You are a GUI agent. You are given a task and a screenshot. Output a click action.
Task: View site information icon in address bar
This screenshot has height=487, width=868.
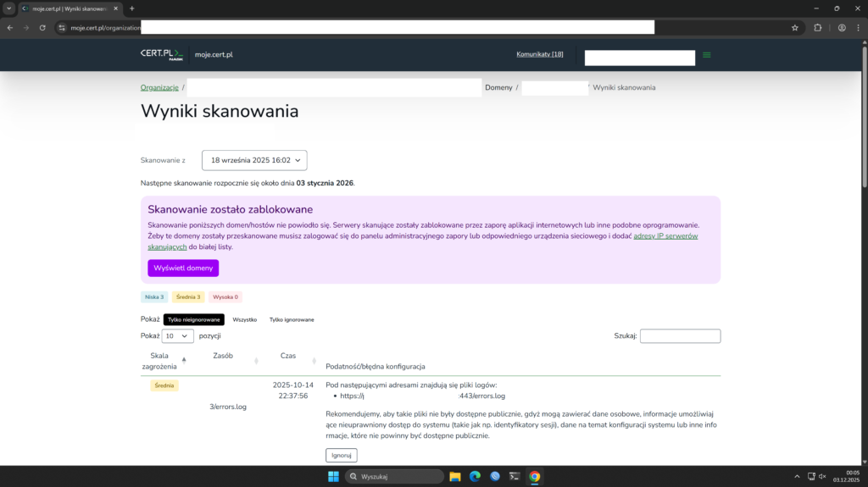(x=62, y=28)
